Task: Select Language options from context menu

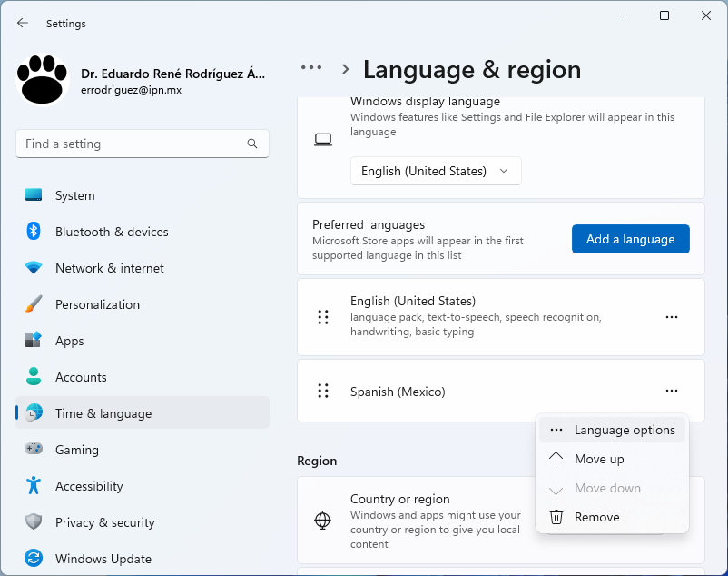Action: click(624, 430)
